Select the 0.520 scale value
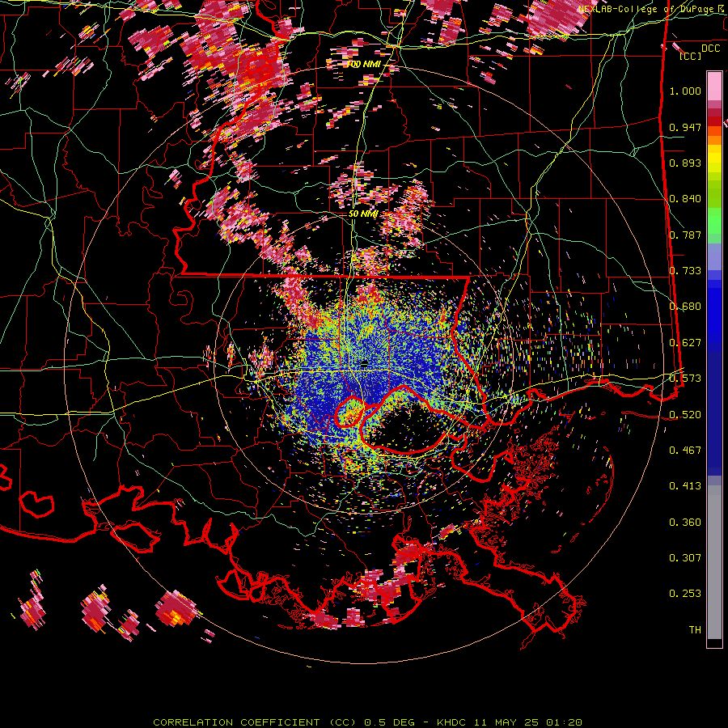The height and width of the screenshot is (728, 728). (x=685, y=414)
